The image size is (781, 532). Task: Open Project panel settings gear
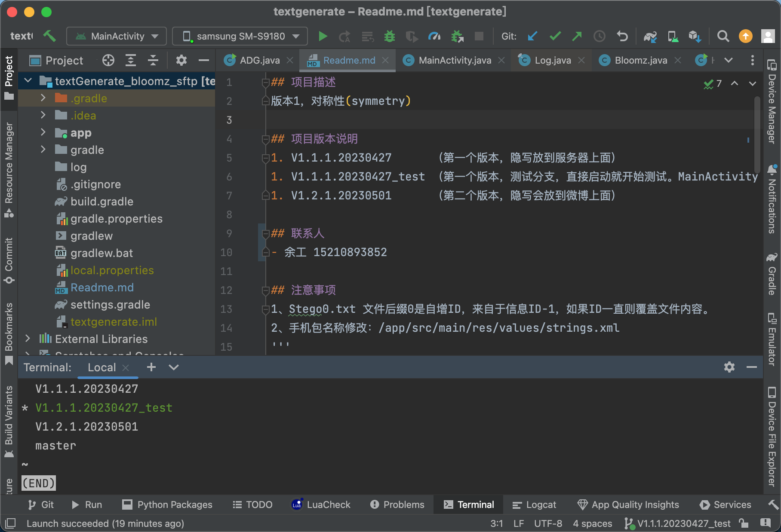coord(181,61)
